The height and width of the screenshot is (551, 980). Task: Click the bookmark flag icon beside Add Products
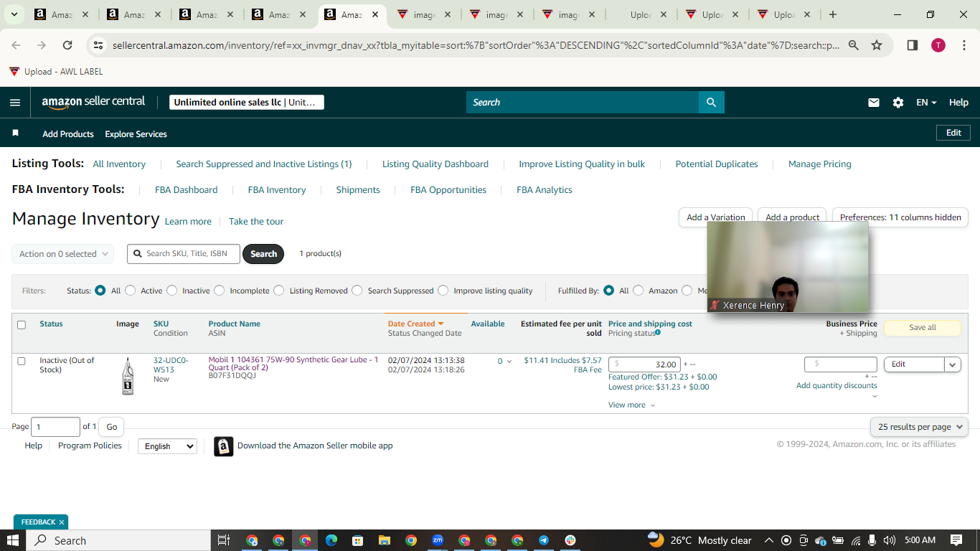(x=16, y=133)
